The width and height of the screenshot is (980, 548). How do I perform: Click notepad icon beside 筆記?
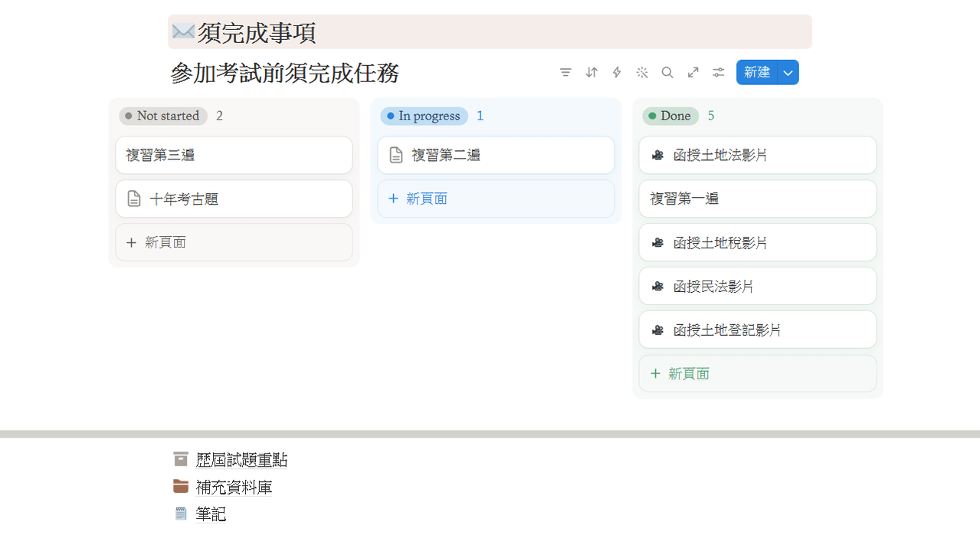tap(181, 514)
